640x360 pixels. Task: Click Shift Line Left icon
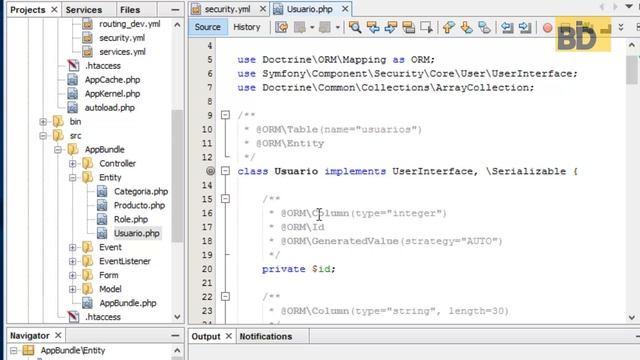coord(507,27)
